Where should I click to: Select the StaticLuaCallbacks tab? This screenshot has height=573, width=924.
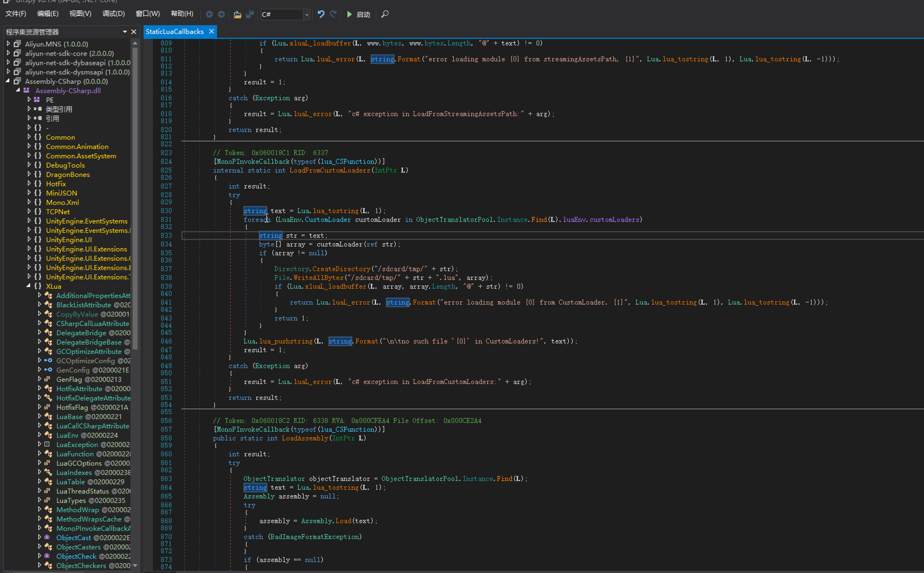[x=175, y=31]
